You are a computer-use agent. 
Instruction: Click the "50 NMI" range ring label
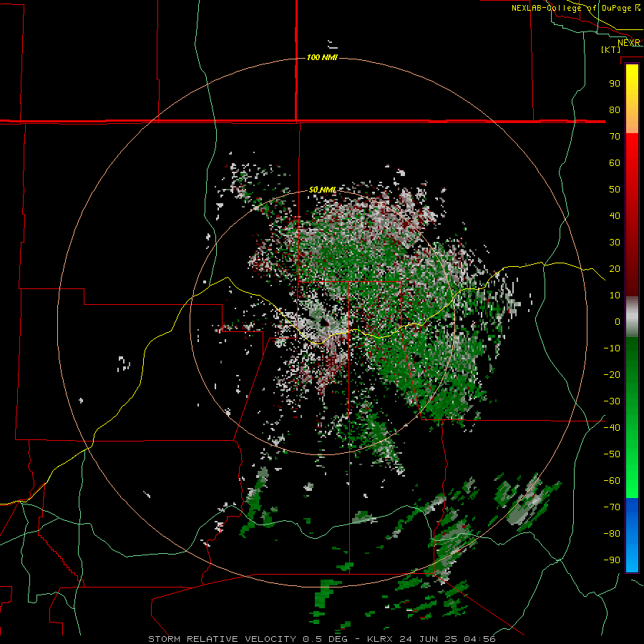[x=323, y=190]
